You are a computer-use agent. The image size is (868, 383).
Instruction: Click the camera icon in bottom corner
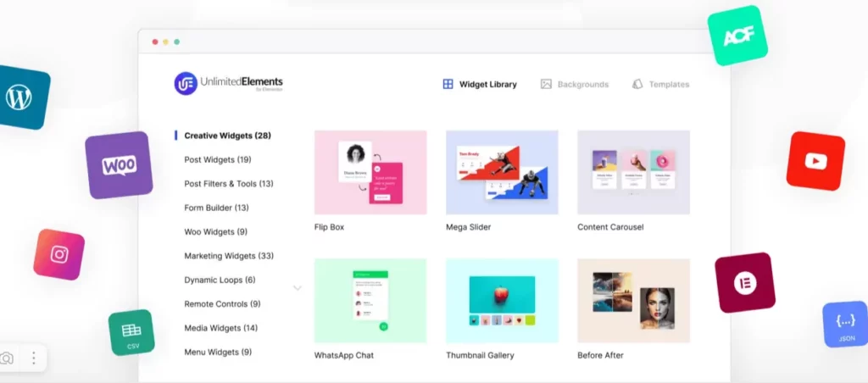coord(7,358)
